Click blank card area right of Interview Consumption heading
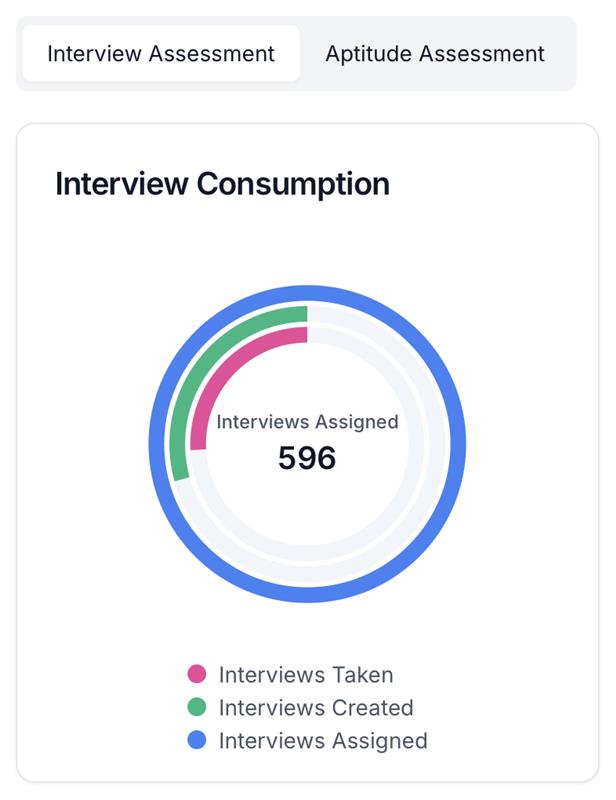616x800 pixels. tap(490, 184)
